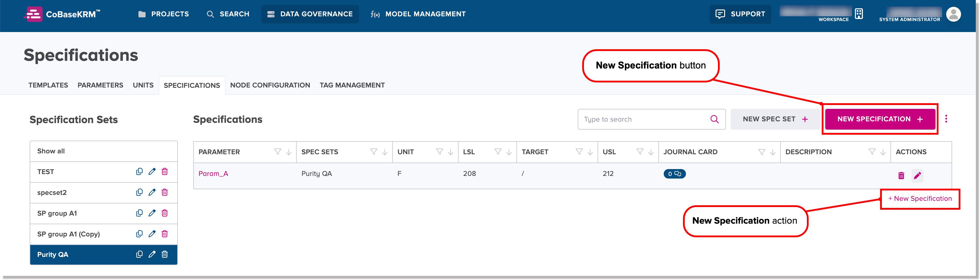The image size is (980, 280).
Task: Filter the PARAMETER column
Action: [x=277, y=152]
